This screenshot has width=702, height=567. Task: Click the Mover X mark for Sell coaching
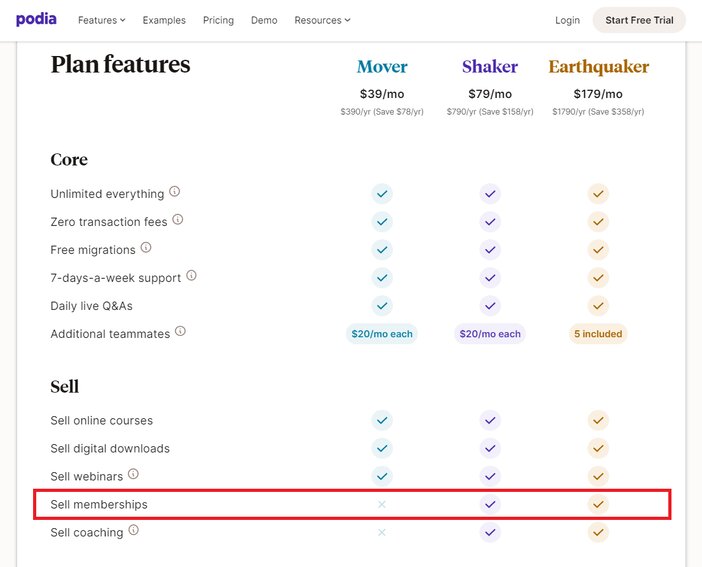point(382,533)
